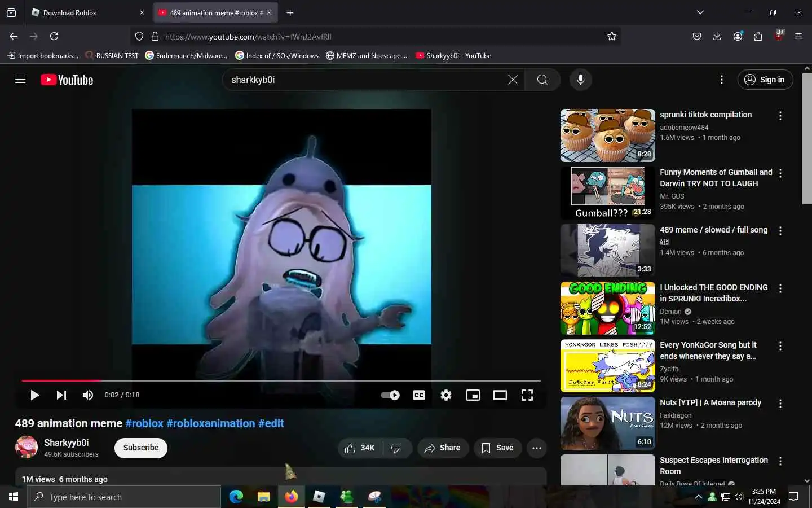This screenshot has height=508, width=812.
Task: Open Windows Start menu
Action: coord(14,497)
